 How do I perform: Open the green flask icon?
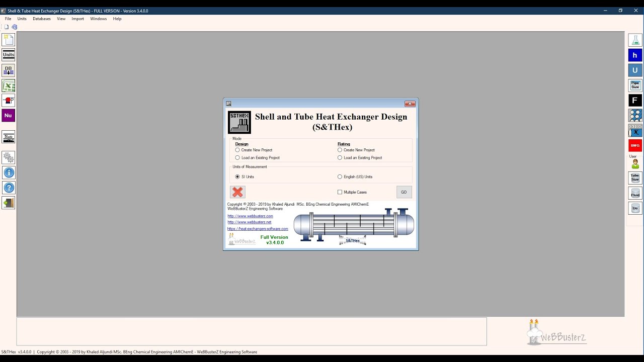(x=635, y=40)
